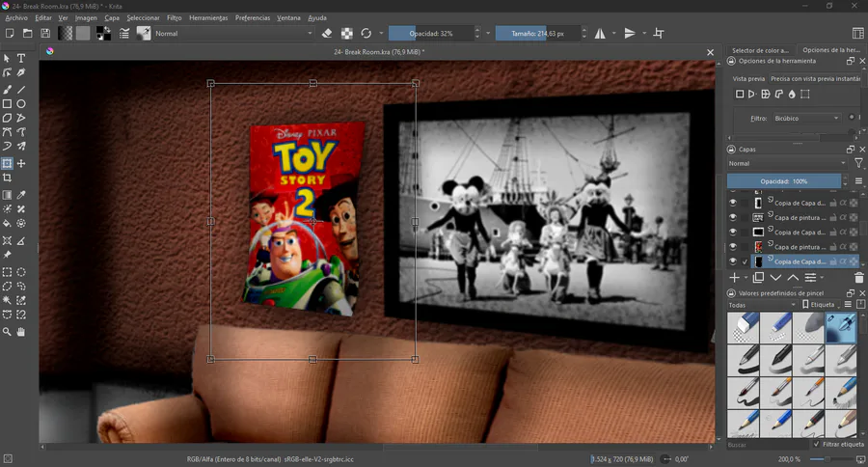Open the Filtro menu

tap(174, 17)
